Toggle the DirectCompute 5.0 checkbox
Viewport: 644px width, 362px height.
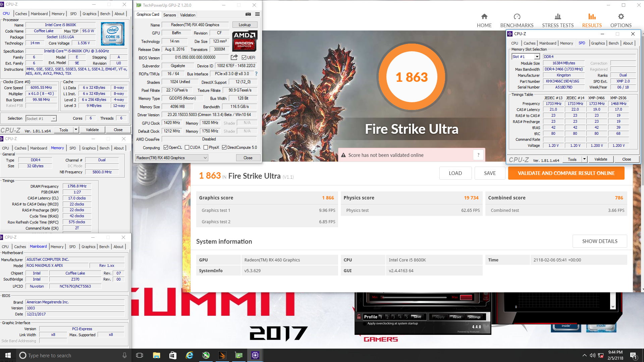(224, 147)
